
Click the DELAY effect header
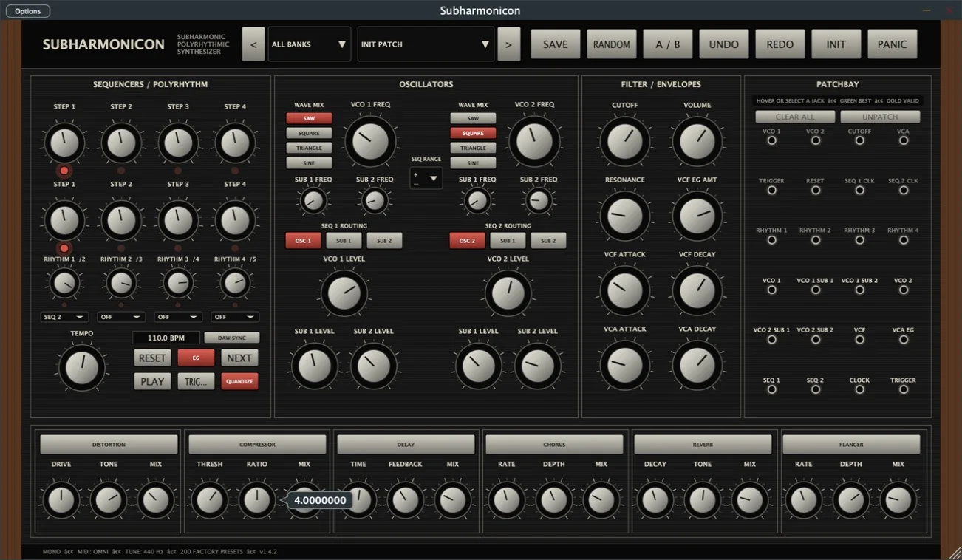(x=406, y=444)
